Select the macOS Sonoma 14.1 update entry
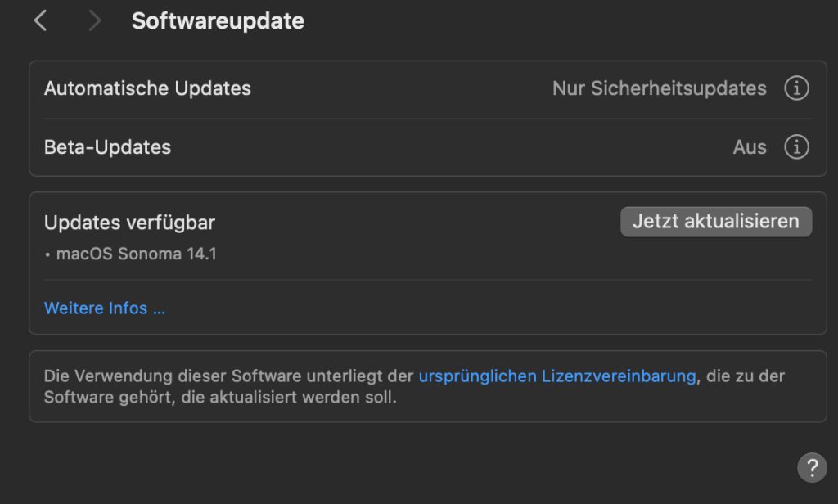 [x=137, y=254]
